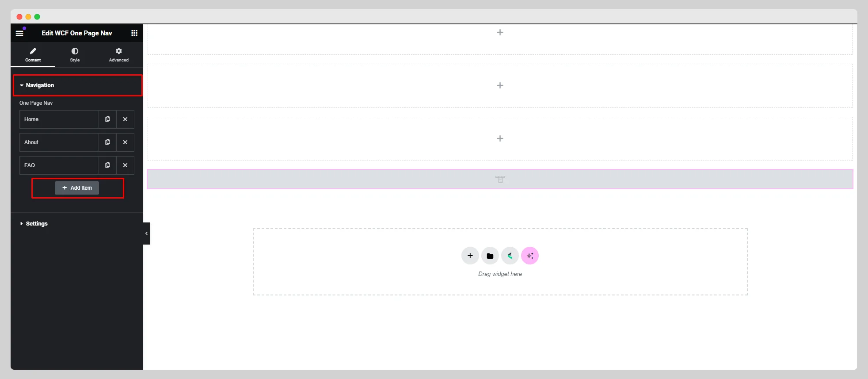Click the One Page Nav label
This screenshot has height=379, width=868.
tap(36, 103)
